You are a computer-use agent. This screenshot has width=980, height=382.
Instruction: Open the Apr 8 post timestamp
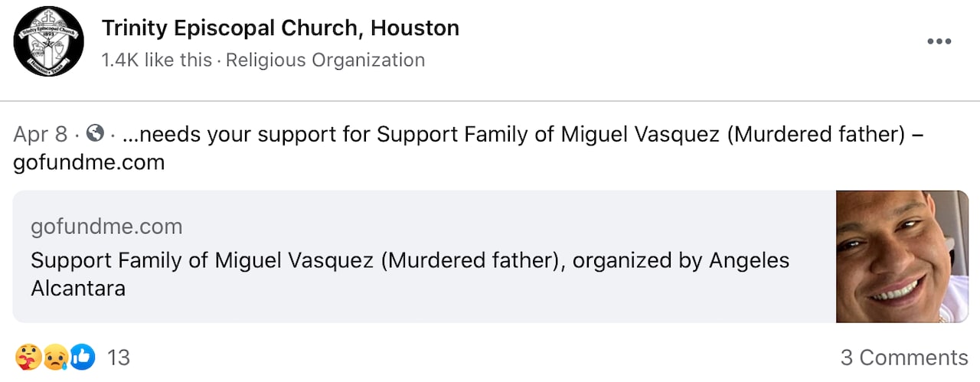coord(41,135)
